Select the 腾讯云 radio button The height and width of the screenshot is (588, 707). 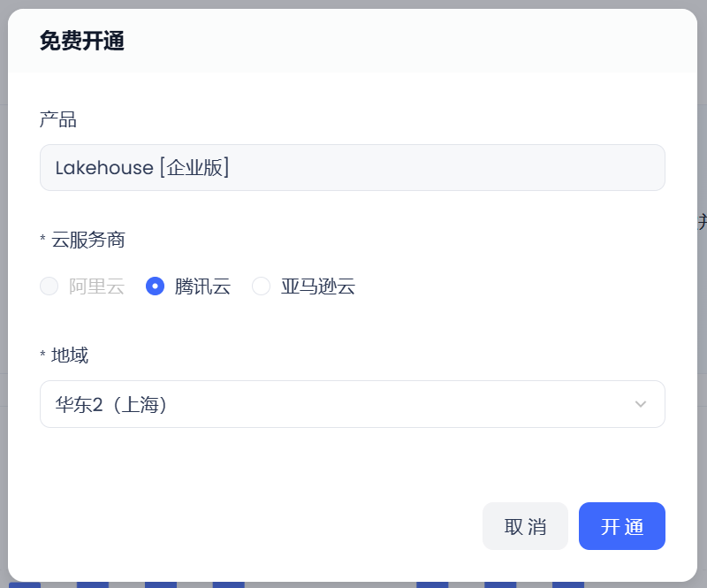155,286
